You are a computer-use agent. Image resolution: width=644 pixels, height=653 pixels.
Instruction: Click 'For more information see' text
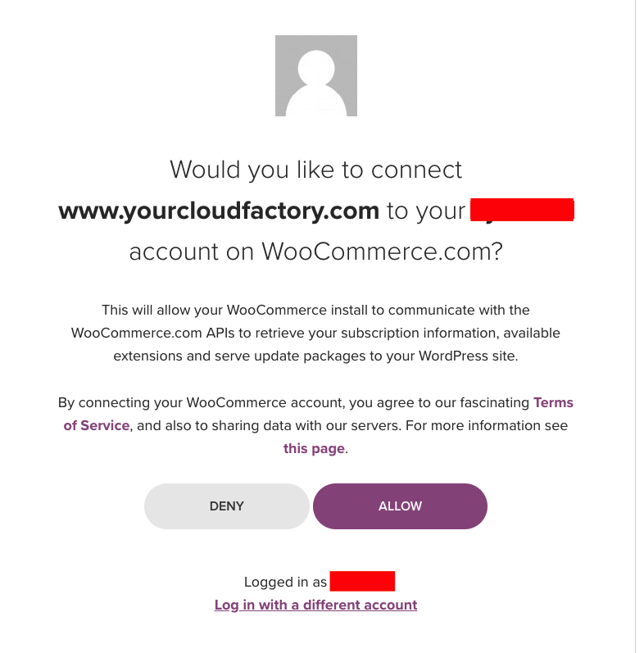click(487, 425)
